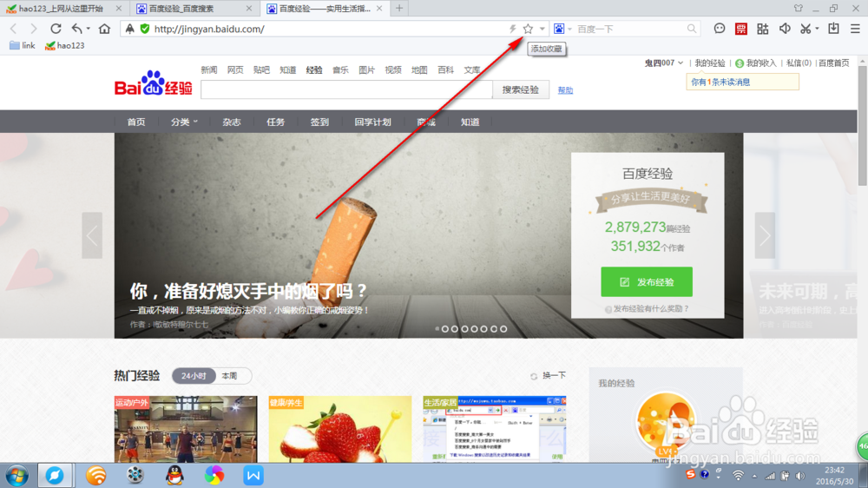Switch to hao123 tab
The width and height of the screenshot is (868, 488).
coord(61,9)
